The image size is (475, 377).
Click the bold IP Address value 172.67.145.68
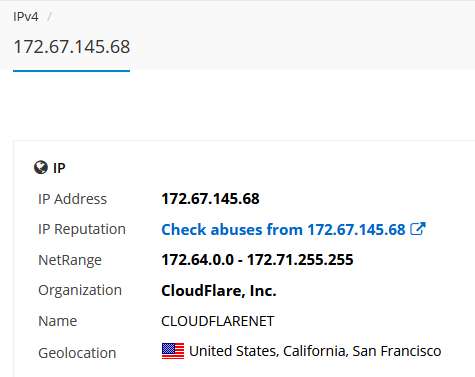(210, 199)
